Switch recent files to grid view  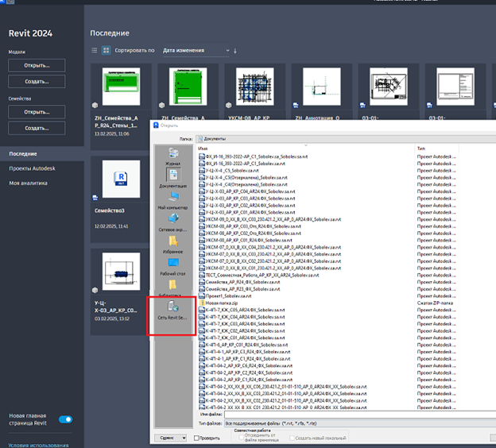pos(106,50)
